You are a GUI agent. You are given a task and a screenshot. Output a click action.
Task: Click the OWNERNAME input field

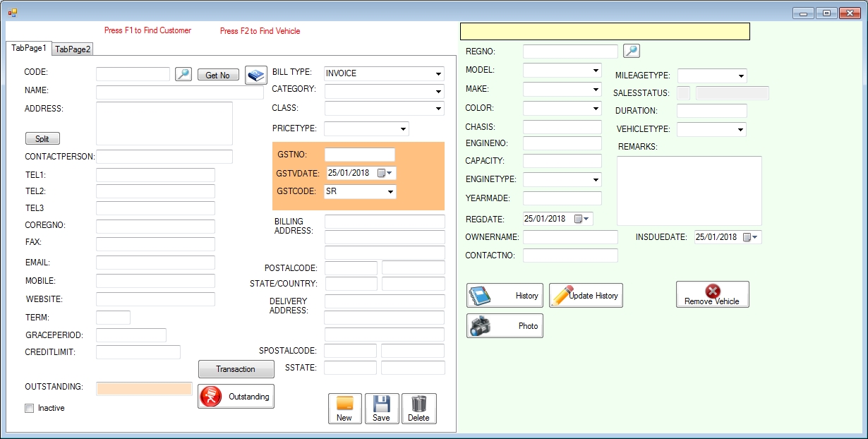point(570,237)
